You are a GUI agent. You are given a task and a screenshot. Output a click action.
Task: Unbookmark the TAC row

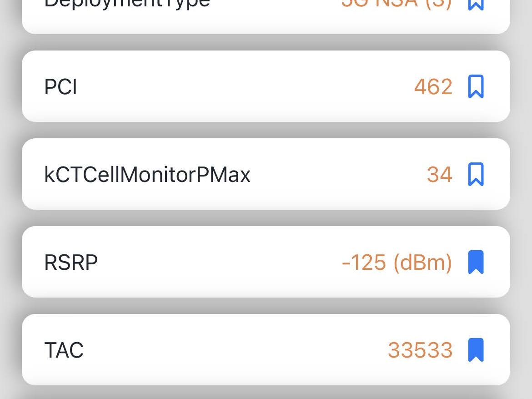click(476, 350)
